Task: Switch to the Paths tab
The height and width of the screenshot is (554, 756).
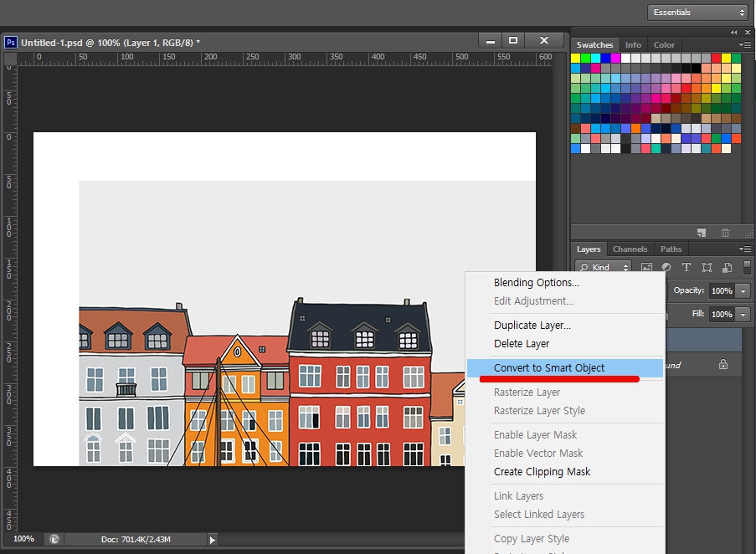Action: click(x=671, y=249)
